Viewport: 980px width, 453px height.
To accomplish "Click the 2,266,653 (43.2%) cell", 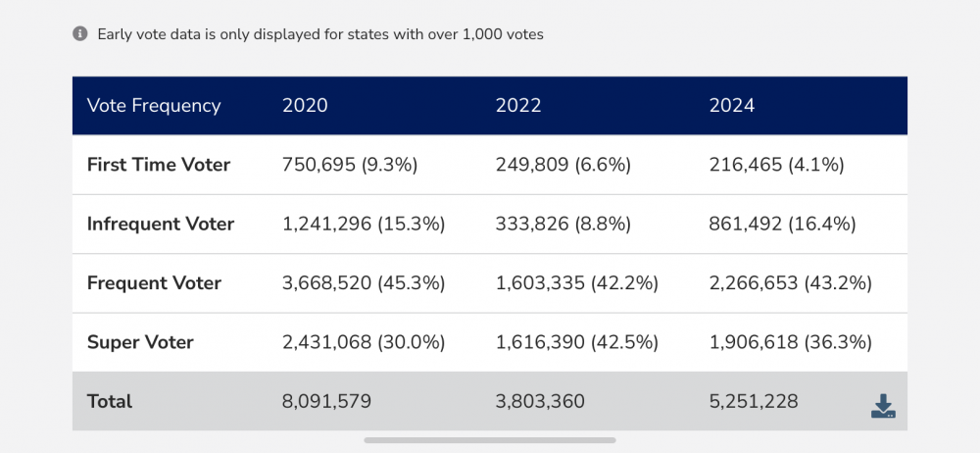I will tap(790, 283).
